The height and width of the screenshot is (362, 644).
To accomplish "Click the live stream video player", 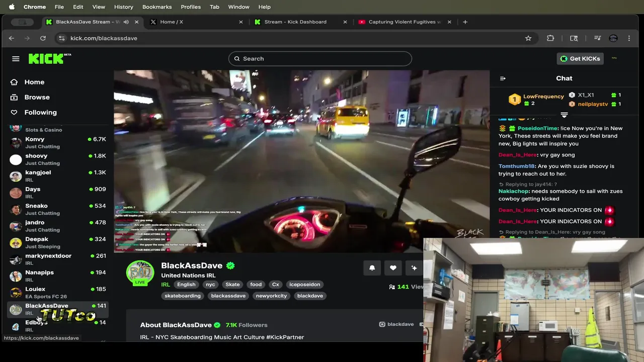I will tap(301, 161).
